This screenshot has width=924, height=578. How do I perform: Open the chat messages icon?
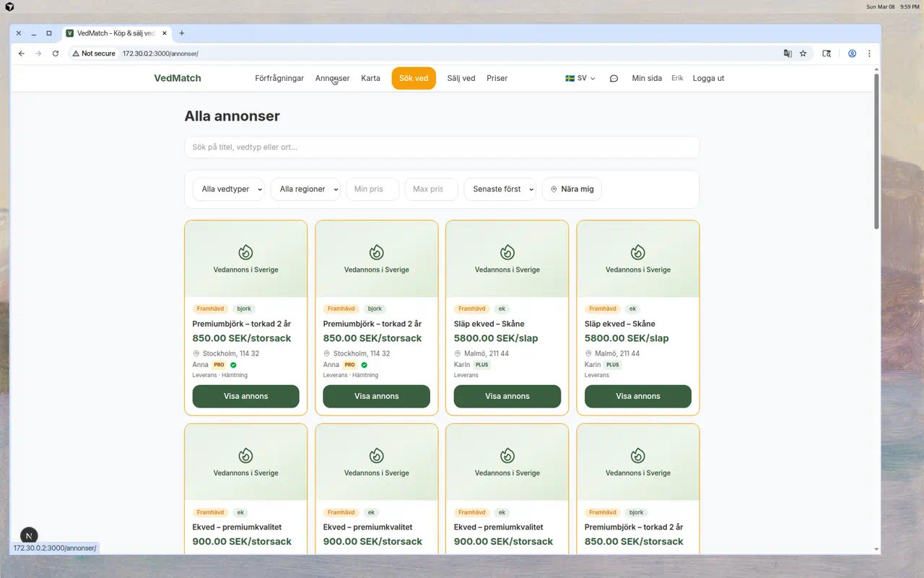(x=614, y=79)
